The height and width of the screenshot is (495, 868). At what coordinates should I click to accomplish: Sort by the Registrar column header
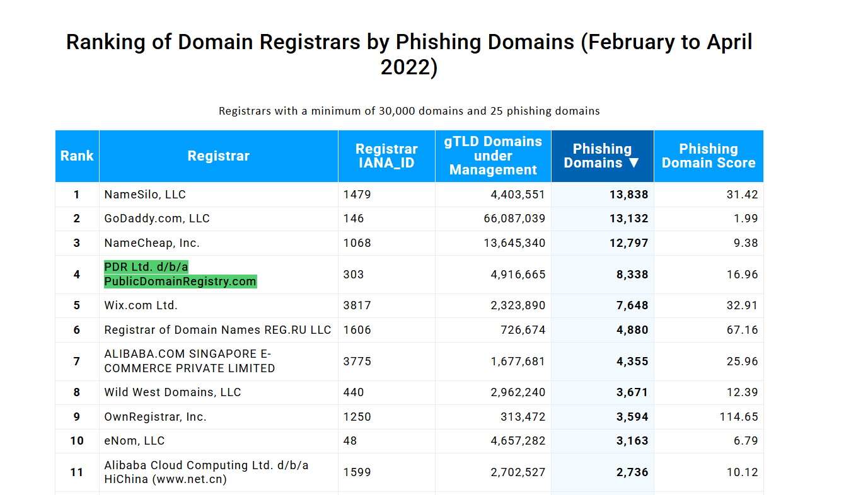[x=218, y=156]
